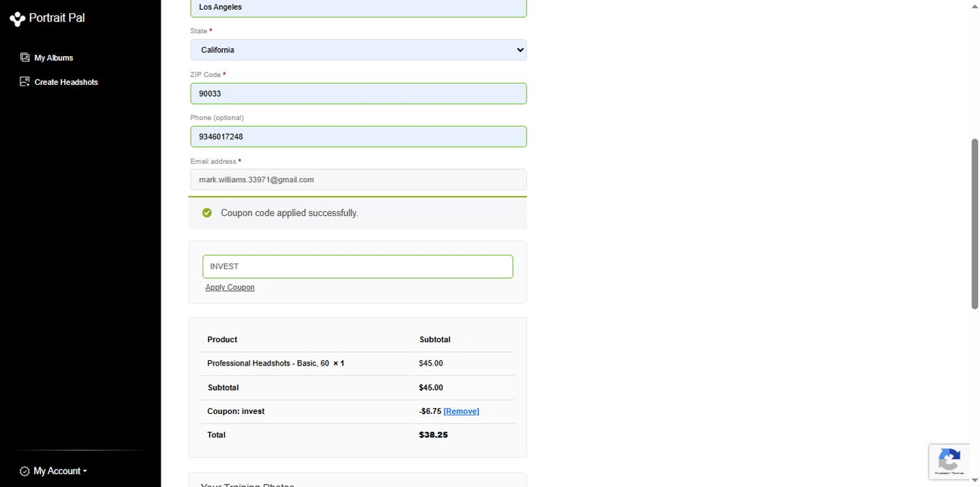Click the Subtotal column header
The width and height of the screenshot is (980, 487).
coord(434,339)
